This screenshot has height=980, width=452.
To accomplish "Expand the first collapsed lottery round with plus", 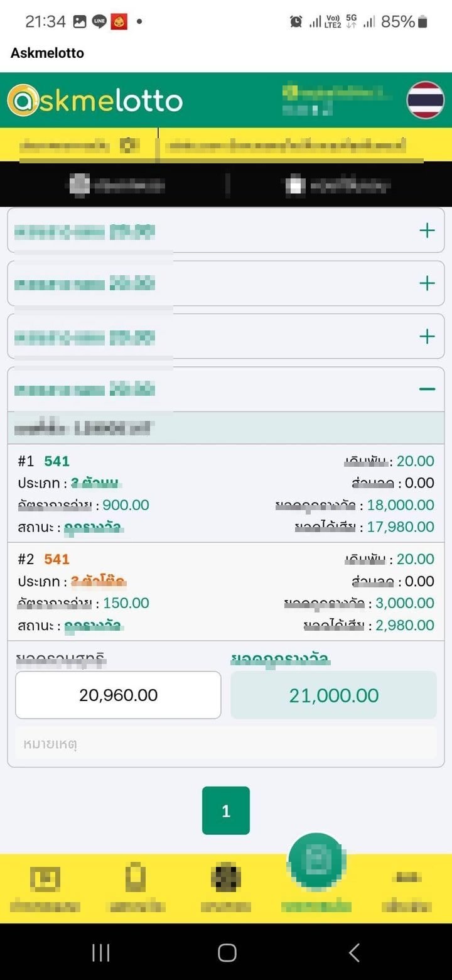I will (427, 231).
